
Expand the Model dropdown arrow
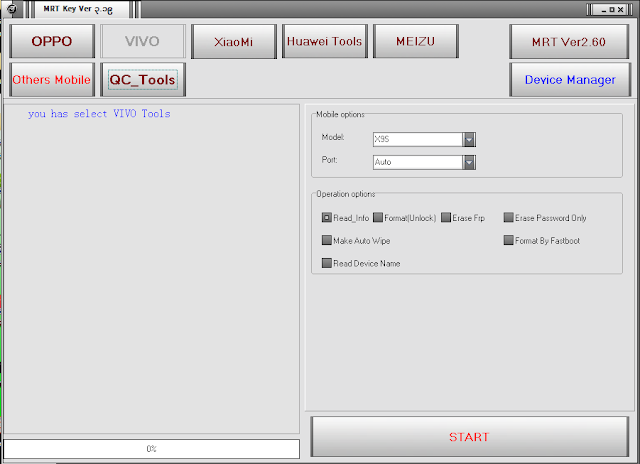(x=469, y=140)
